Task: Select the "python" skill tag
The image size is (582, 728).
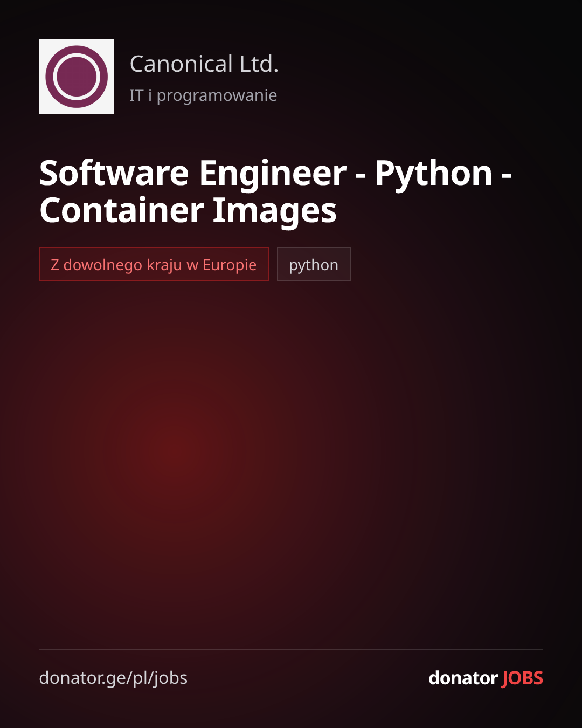Action: 314,264
